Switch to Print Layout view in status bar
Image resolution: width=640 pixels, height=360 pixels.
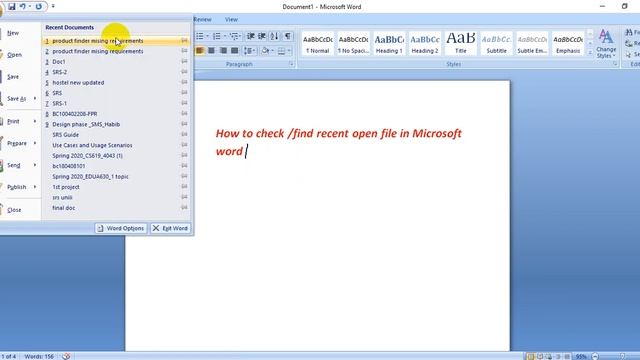pyautogui.click(x=530, y=356)
